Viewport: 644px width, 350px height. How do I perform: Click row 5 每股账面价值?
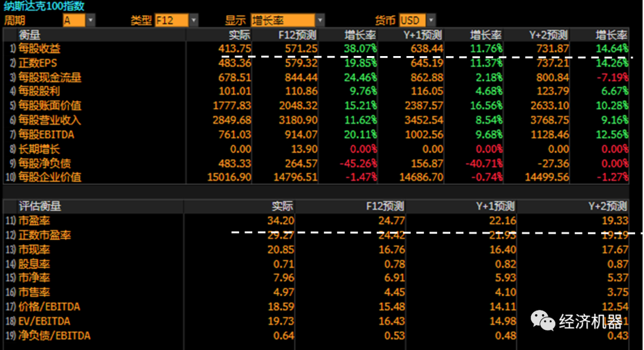click(x=49, y=106)
